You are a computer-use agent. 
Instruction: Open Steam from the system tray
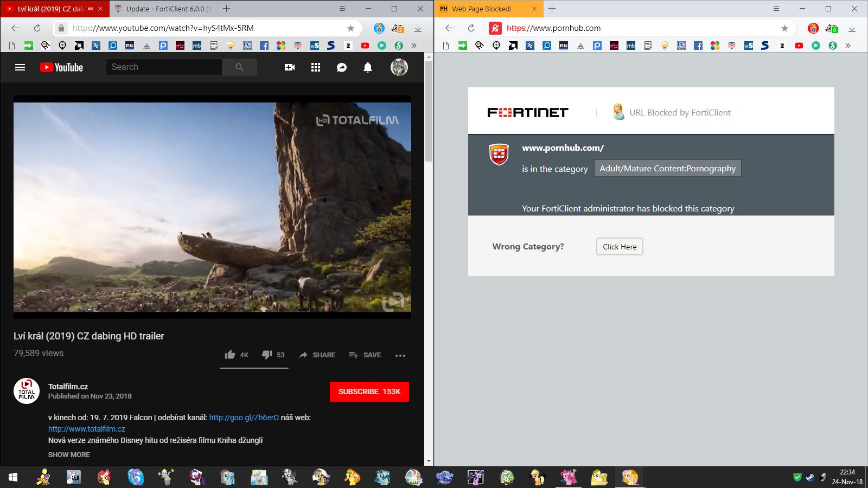pos(810,478)
